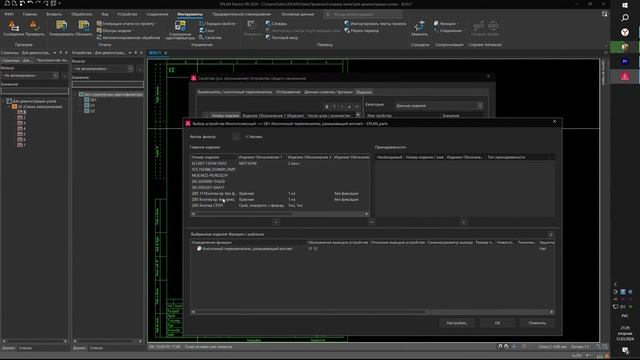Viewport: 640px width, 360px height.
Task: Click the Отменить button in device selection
Action: pyautogui.click(x=537, y=323)
